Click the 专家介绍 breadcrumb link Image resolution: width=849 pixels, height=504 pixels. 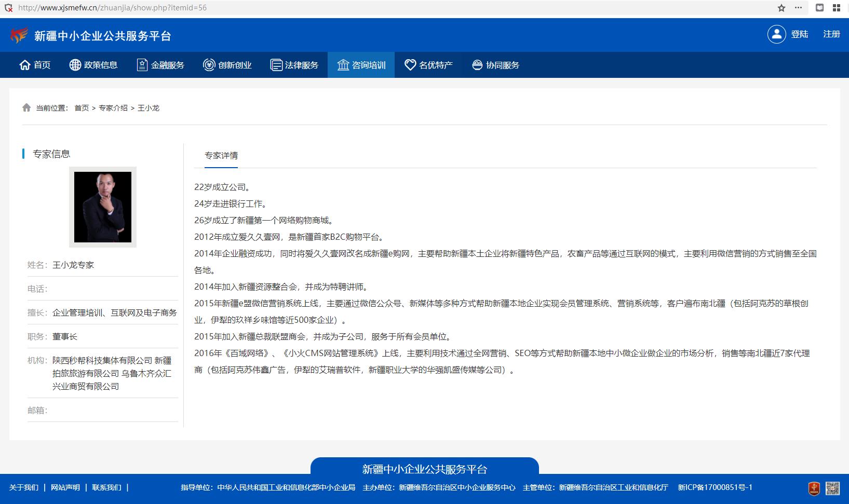tap(113, 108)
